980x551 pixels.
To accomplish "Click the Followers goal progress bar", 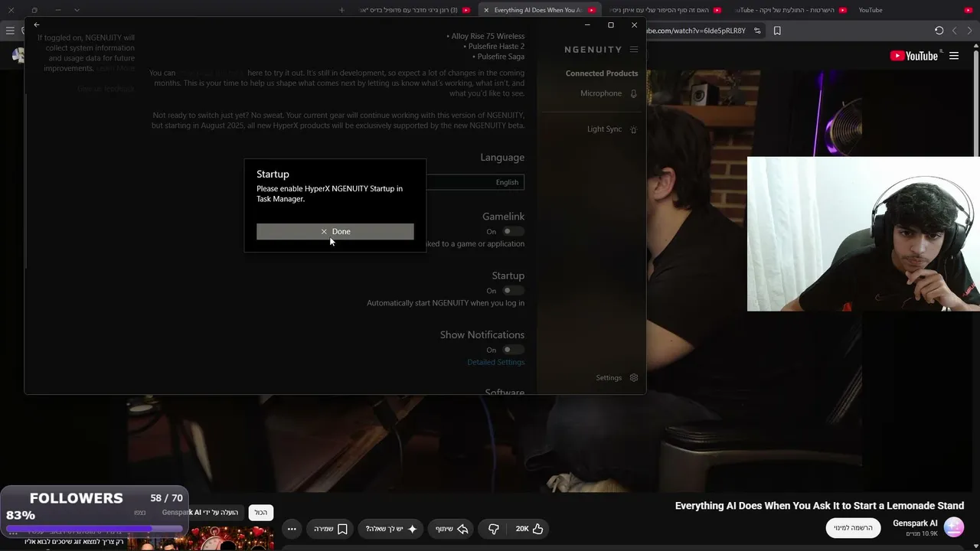I will 94,529.
